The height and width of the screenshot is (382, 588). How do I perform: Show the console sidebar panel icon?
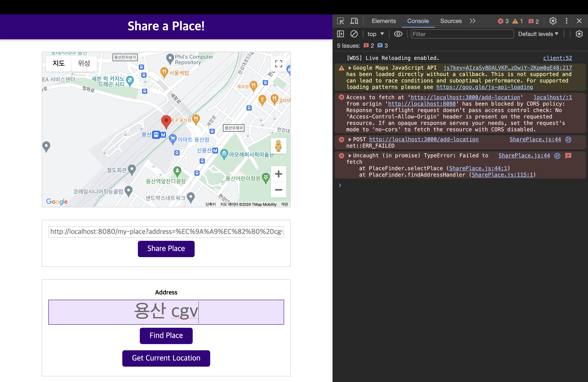click(x=340, y=34)
